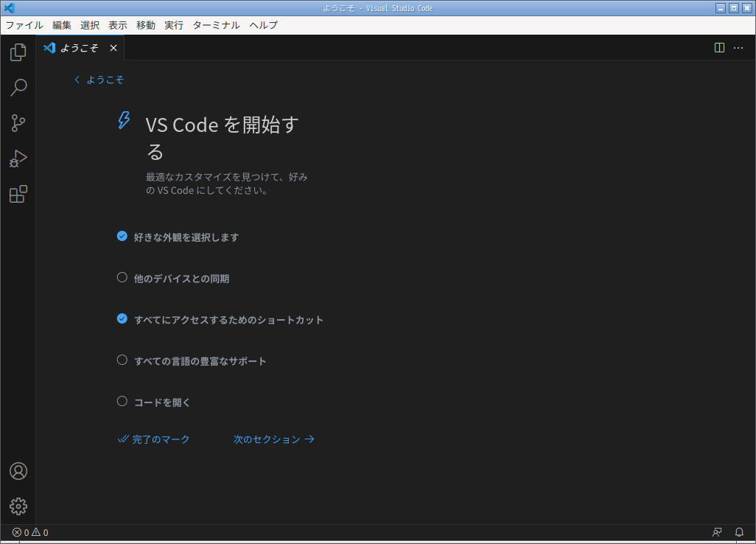Select the ようこそ editor tab
This screenshot has width=756, height=544.
(x=80, y=48)
